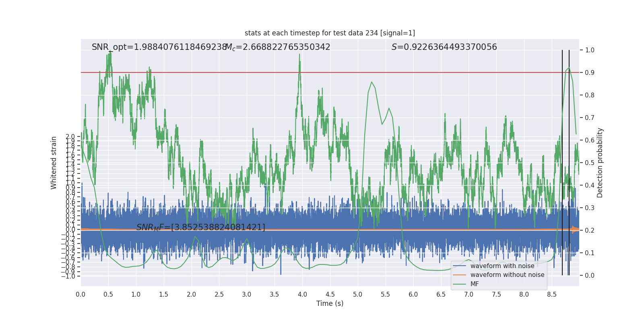Click the S=0.9226364493370056 annotation
Image resolution: width=644 pixels, height=322 pixels.
coord(444,47)
